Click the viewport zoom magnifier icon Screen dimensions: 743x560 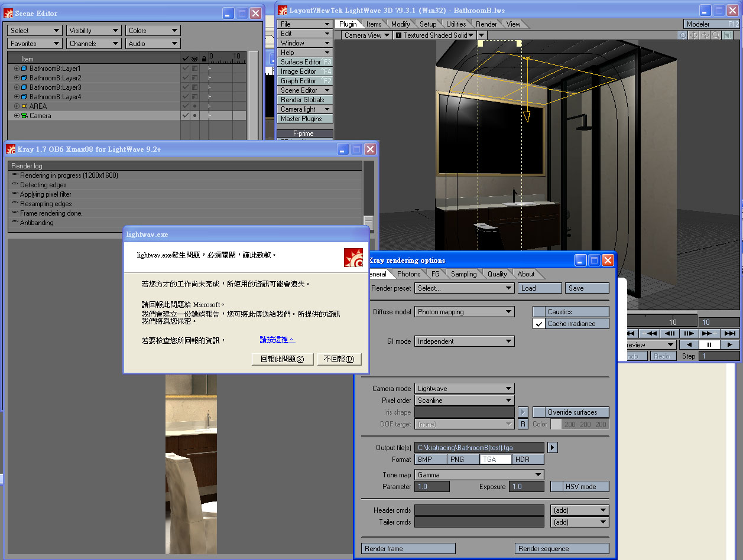[716, 35]
